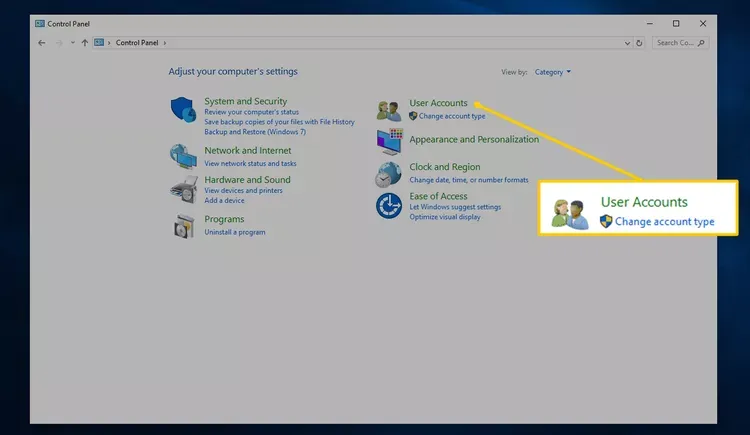The width and height of the screenshot is (750, 435).
Task: Navigate back with the back arrow
Action: (x=42, y=43)
